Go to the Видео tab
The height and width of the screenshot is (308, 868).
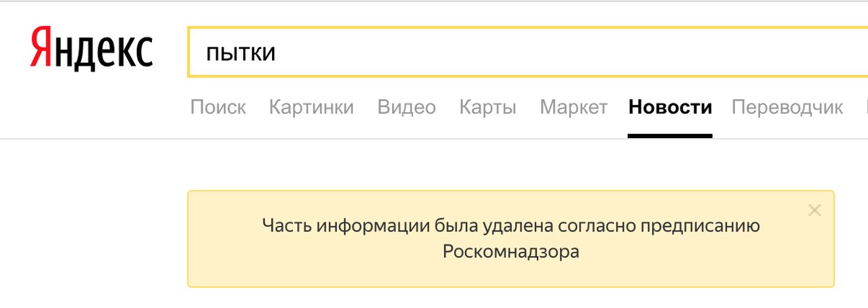(x=407, y=108)
